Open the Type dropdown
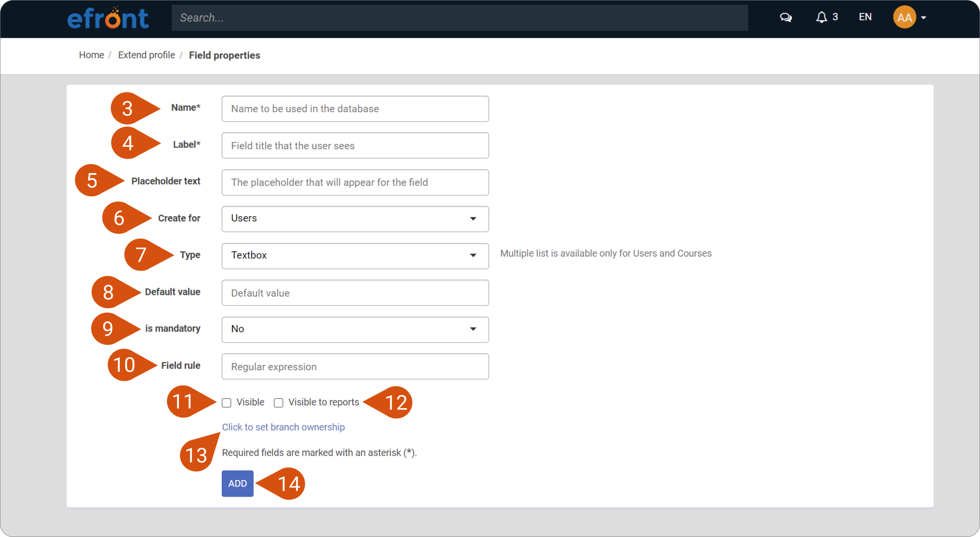The width and height of the screenshot is (980, 537). point(355,256)
